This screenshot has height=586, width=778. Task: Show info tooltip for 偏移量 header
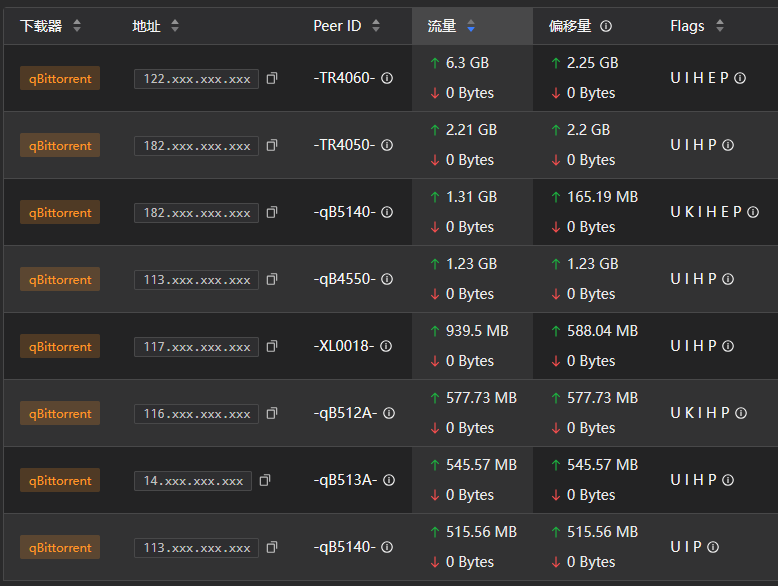606,26
